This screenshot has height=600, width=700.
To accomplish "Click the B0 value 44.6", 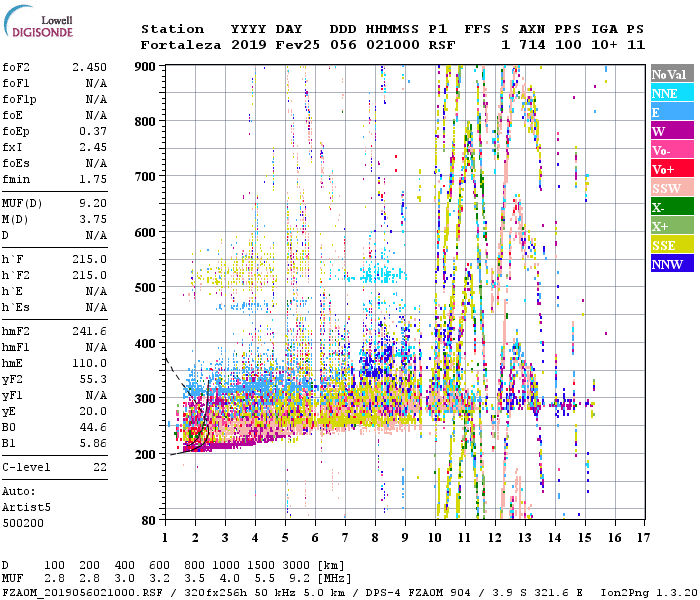I will (x=93, y=427).
